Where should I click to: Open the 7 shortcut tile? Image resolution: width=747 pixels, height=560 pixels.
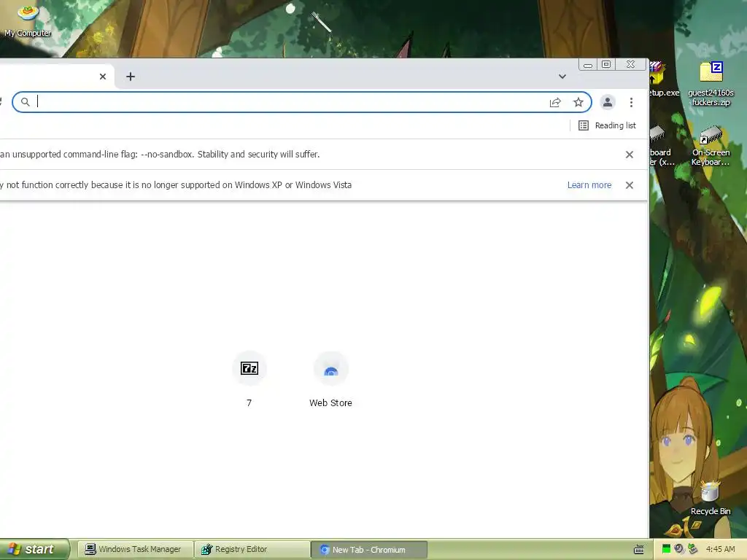click(249, 379)
